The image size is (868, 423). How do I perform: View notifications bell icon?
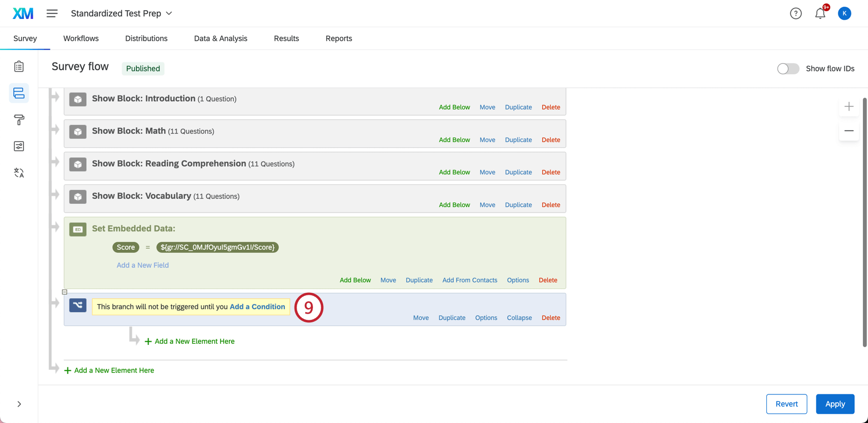tap(820, 13)
